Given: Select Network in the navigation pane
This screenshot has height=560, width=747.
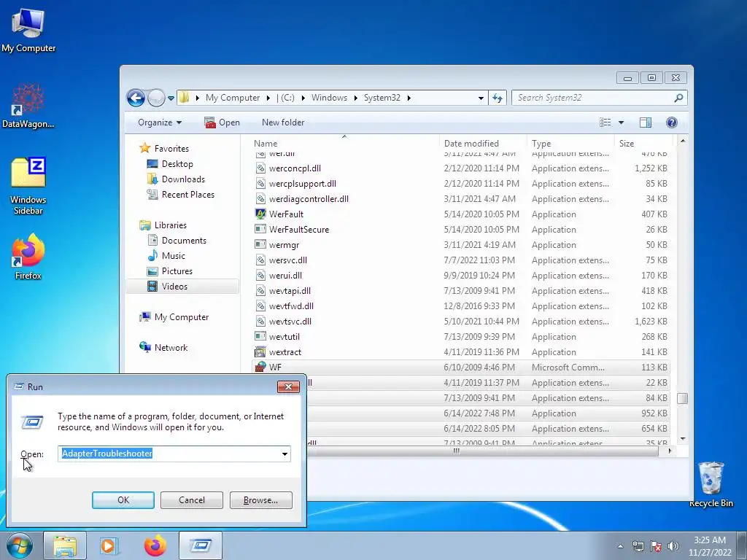Looking at the screenshot, I should point(171,348).
